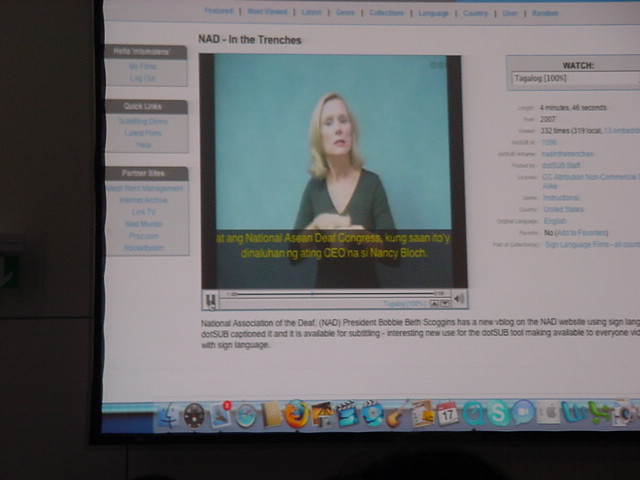Open the Genre tab
The height and width of the screenshot is (480, 640).
(345, 13)
